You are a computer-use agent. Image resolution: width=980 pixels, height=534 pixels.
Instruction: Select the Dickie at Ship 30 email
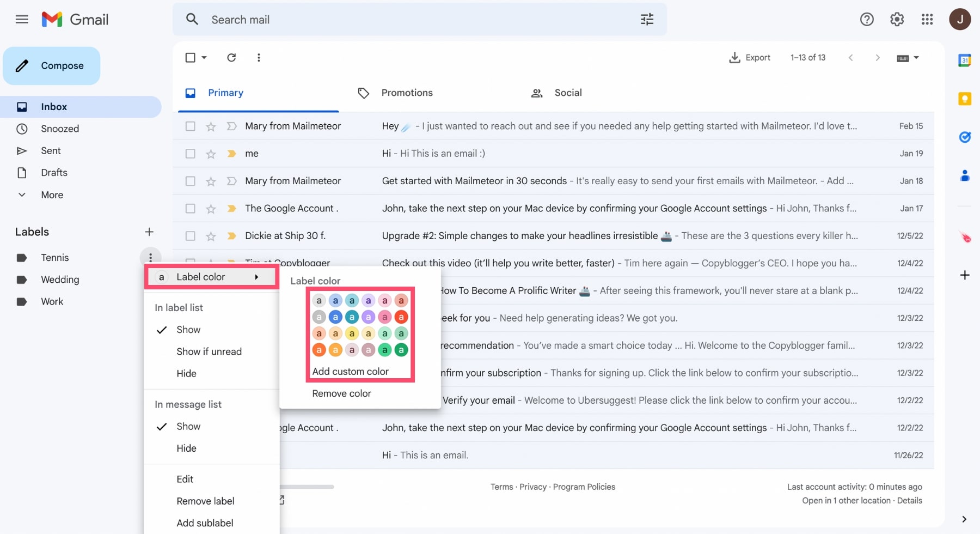(x=190, y=236)
